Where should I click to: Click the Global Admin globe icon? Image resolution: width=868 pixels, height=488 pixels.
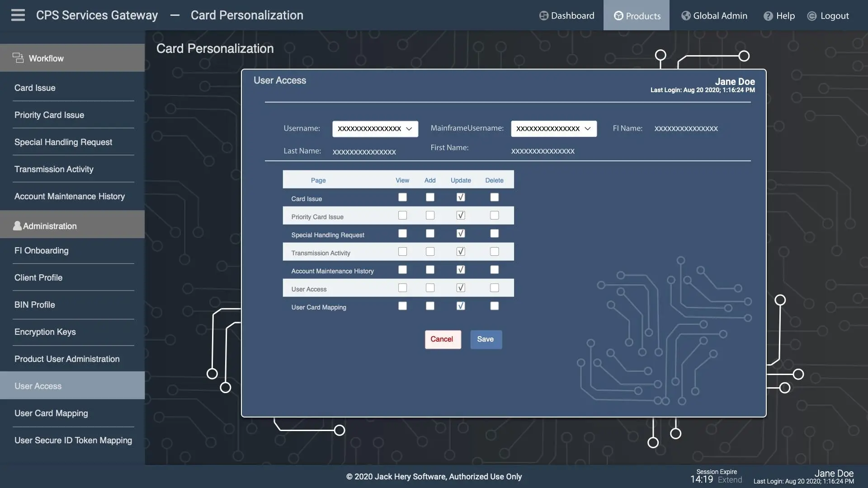pyautogui.click(x=686, y=16)
